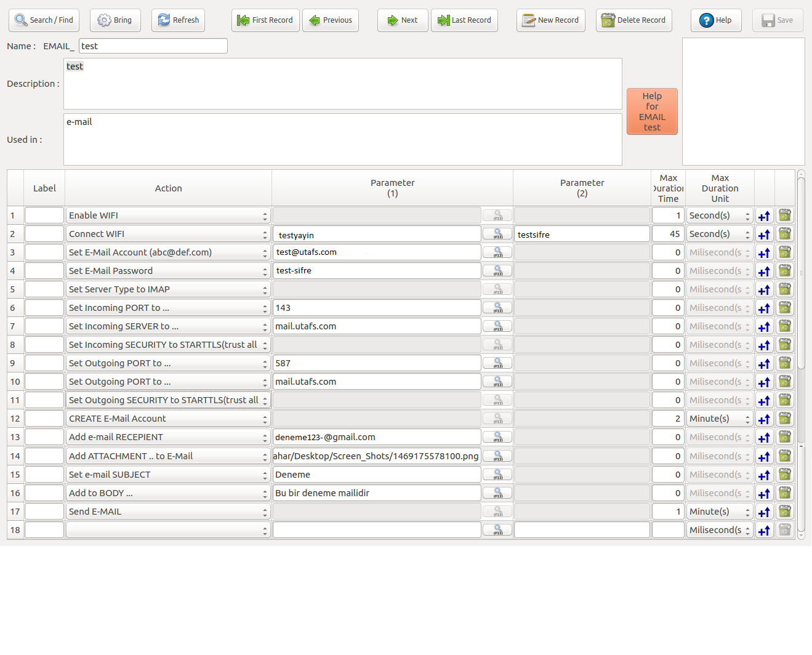
Task: Click the delete-row icon for row 15
Action: coord(785,475)
